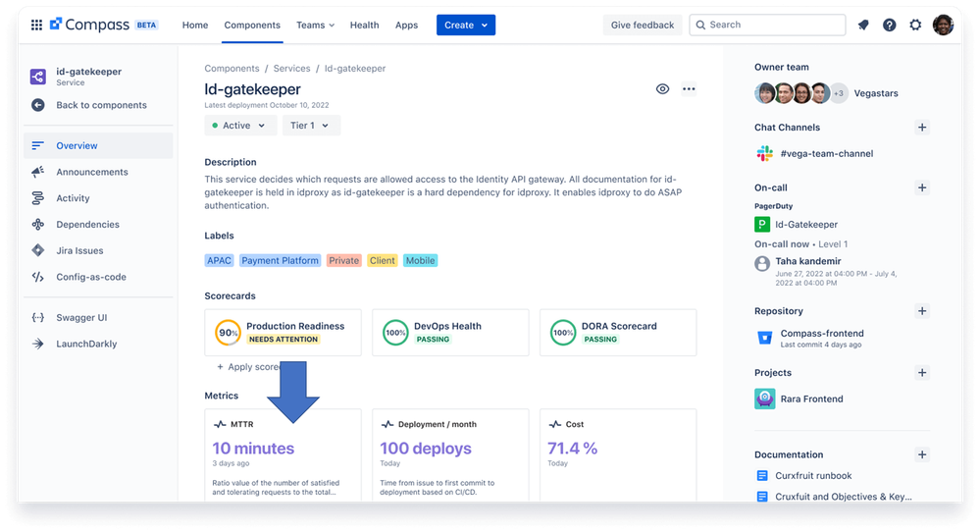The height and width of the screenshot is (532, 980).
Task: Click Give feedback button
Action: [x=643, y=25]
